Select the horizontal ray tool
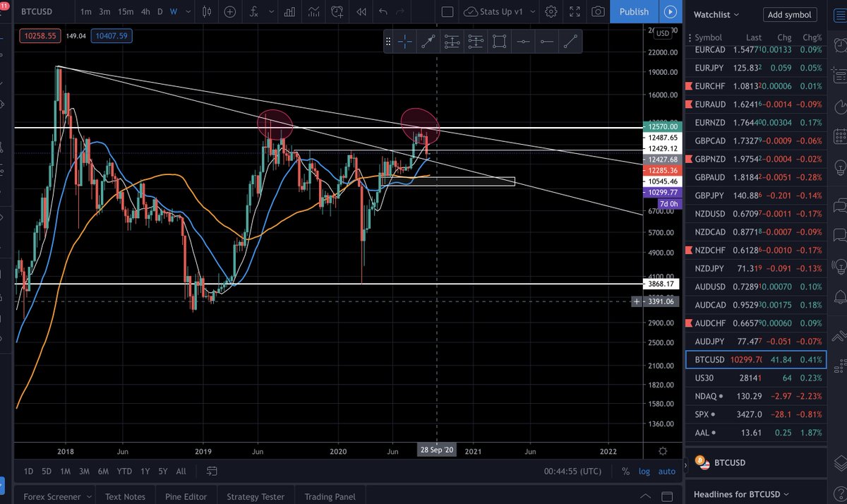This screenshot has height=504, width=847. [x=546, y=42]
